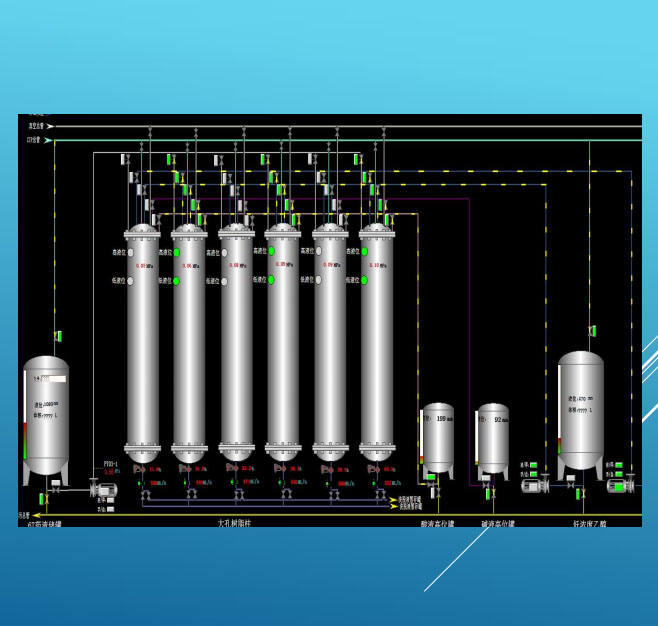Click the lower green status box beside the far-right pump
The width and height of the screenshot is (658, 626).
coord(619,474)
